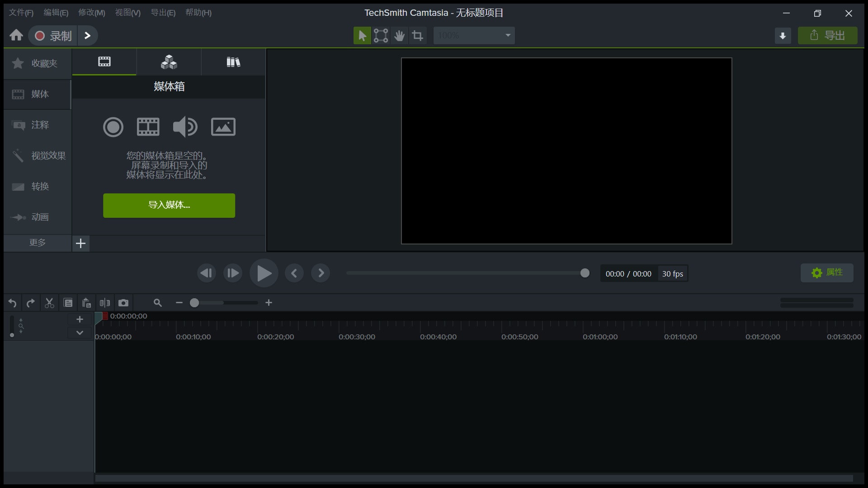The height and width of the screenshot is (488, 868).
Task: Export project with the green 导出 button
Action: pyautogui.click(x=827, y=35)
